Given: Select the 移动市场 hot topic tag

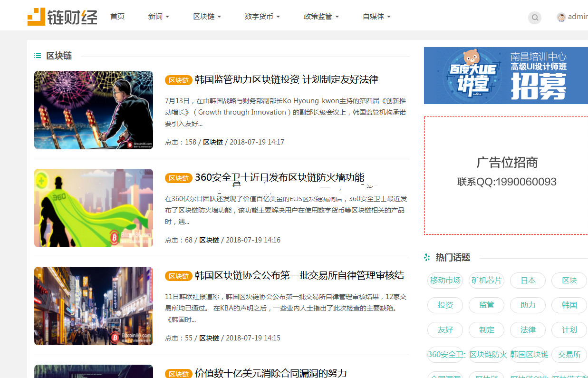Looking at the screenshot, I should pyautogui.click(x=445, y=281).
